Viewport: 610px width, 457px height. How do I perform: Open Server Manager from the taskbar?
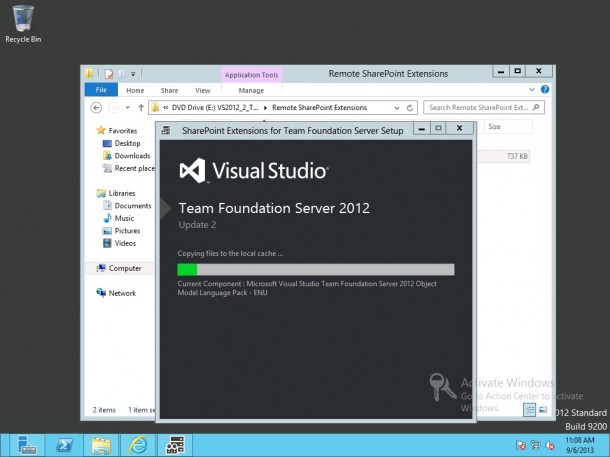click(27, 445)
